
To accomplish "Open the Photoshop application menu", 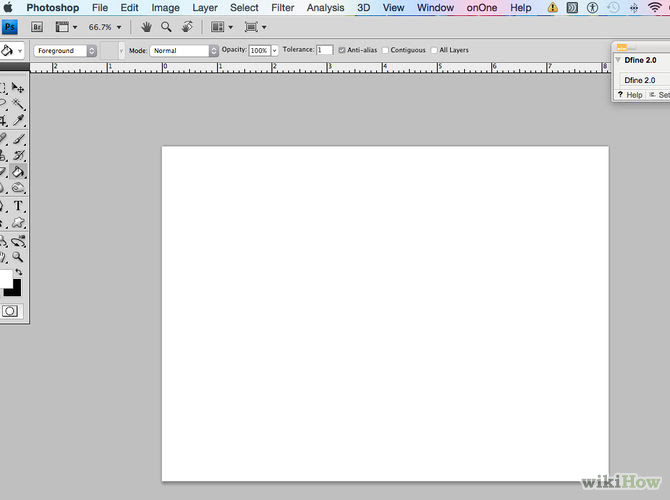I will click(x=53, y=8).
